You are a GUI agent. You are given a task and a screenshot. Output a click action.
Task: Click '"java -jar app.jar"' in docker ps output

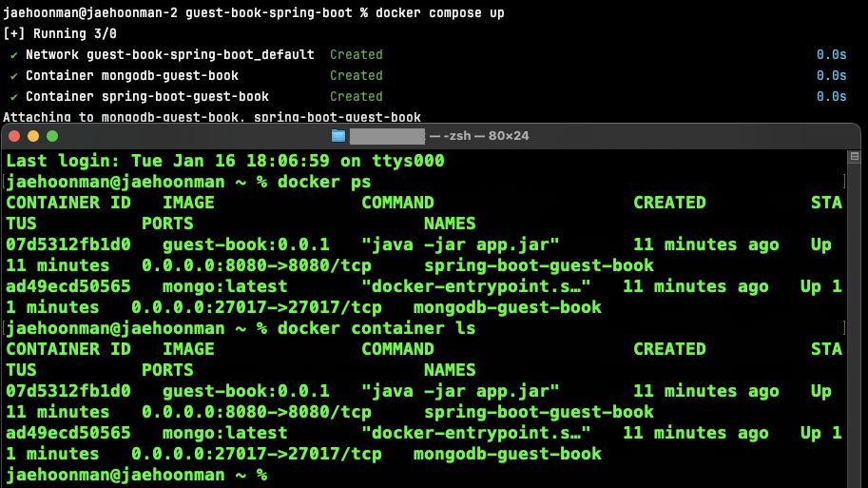(x=460, y=244)
